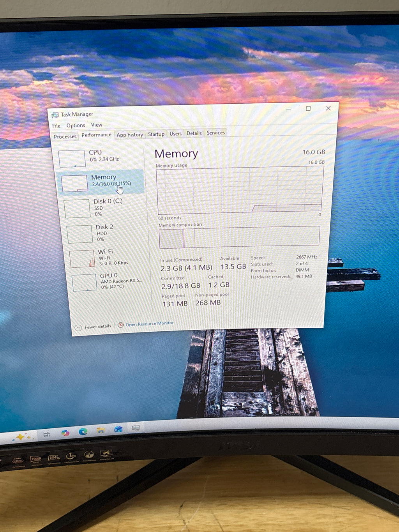Image resolution: width=399 pixels, height=532 pixels.
Task: Click Fewer details
Action: tap(98, 327)
